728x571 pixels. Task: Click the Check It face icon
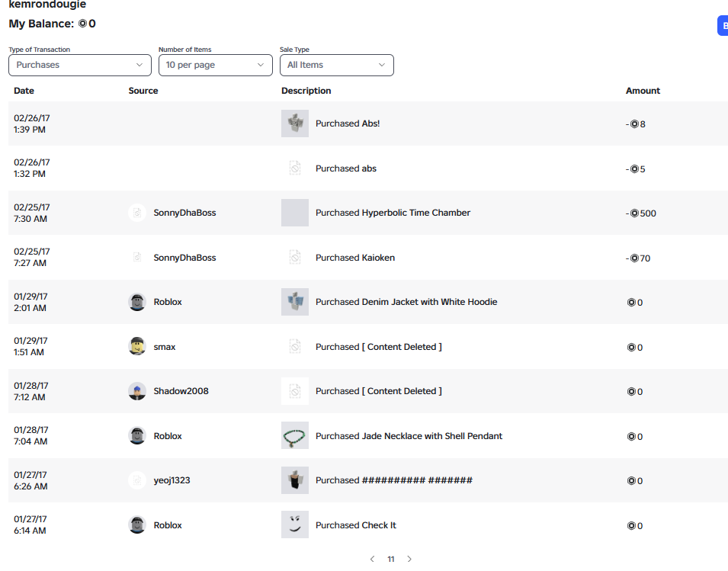point(295,524)
